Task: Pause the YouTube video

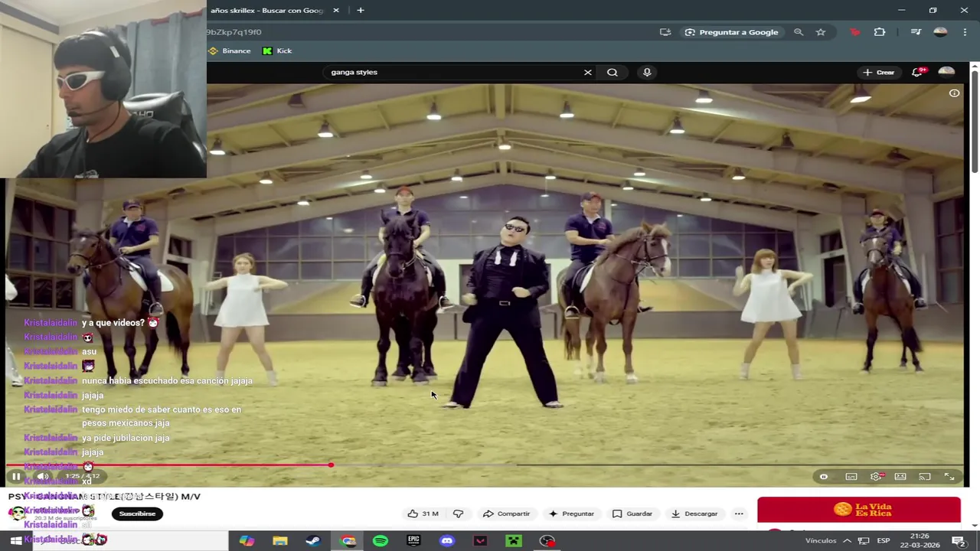Action: 16,476
